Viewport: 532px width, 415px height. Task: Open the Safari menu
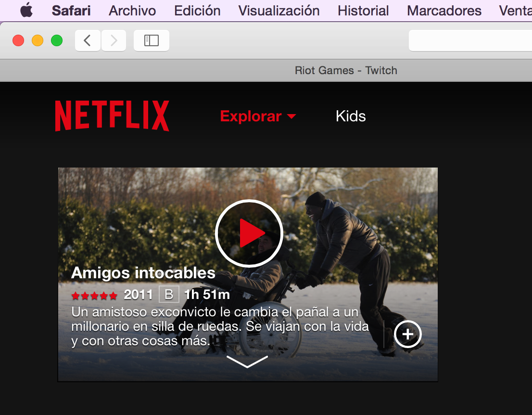[x=71, y=11]
